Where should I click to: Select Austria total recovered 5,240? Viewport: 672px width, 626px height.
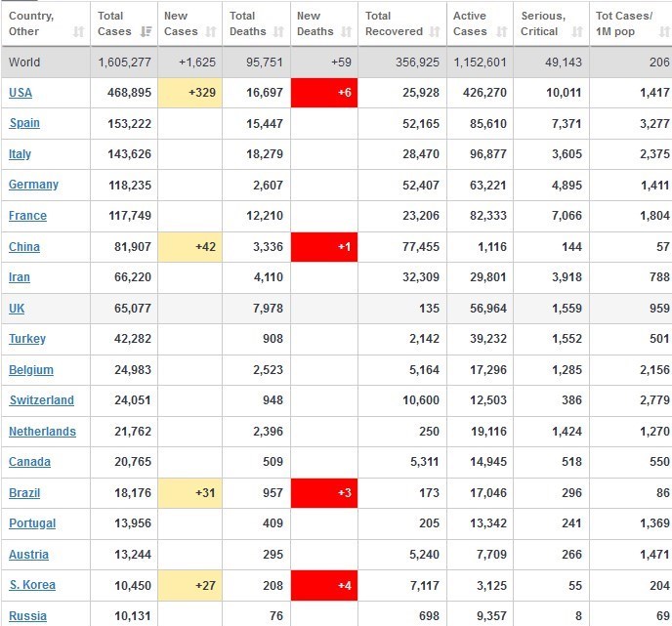pos(424,555)
